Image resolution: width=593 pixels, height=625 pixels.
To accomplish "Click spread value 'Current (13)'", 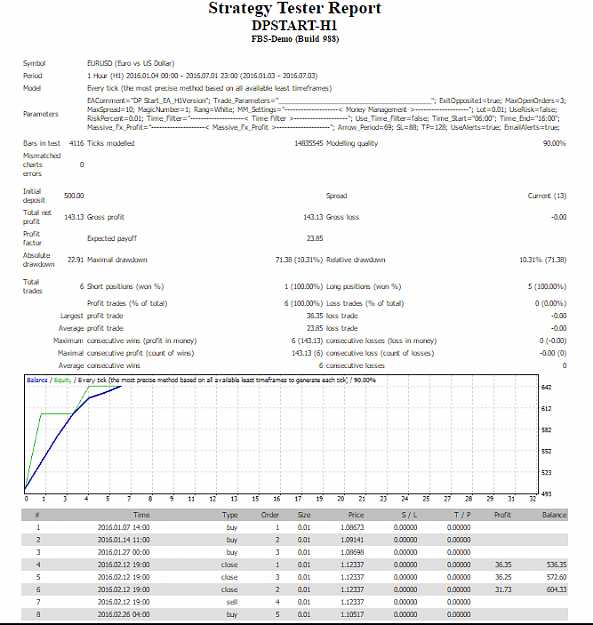I will pos(547,196).
